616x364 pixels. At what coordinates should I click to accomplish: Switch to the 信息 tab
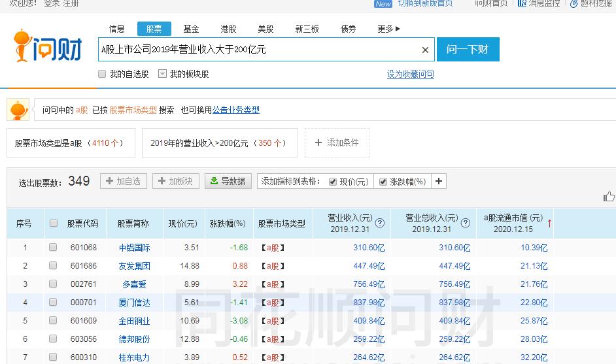point(116,29)
